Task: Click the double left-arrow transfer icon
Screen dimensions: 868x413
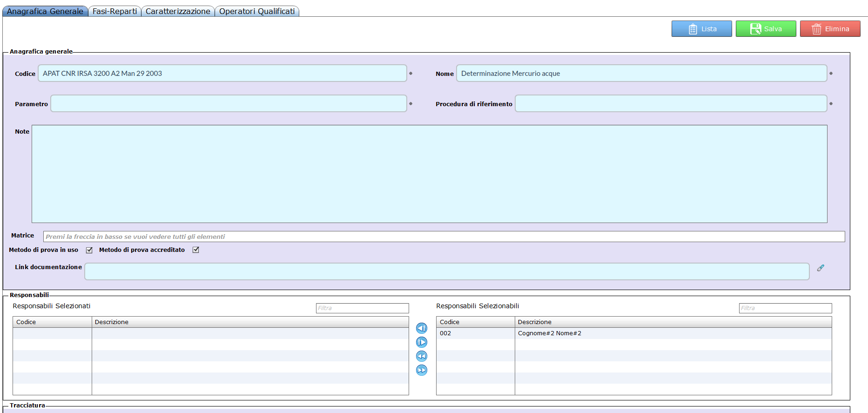Action: pyautogui.click(x=422, y=356)
